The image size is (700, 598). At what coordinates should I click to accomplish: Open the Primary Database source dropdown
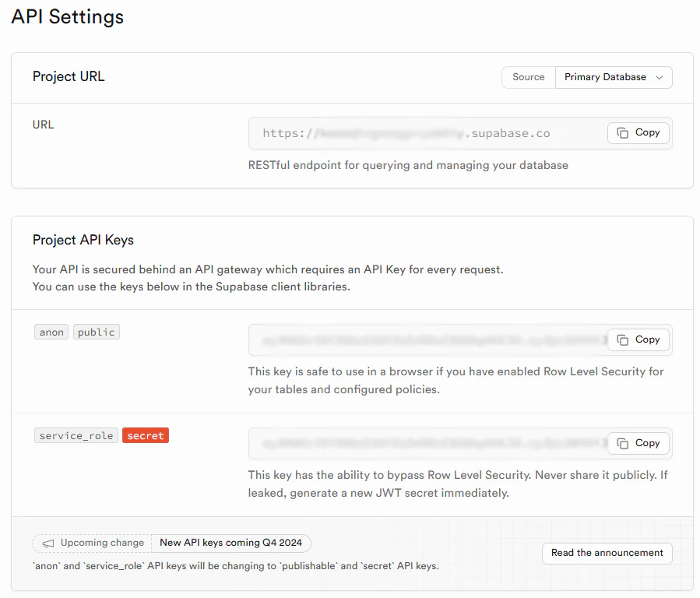click(614, 77)
